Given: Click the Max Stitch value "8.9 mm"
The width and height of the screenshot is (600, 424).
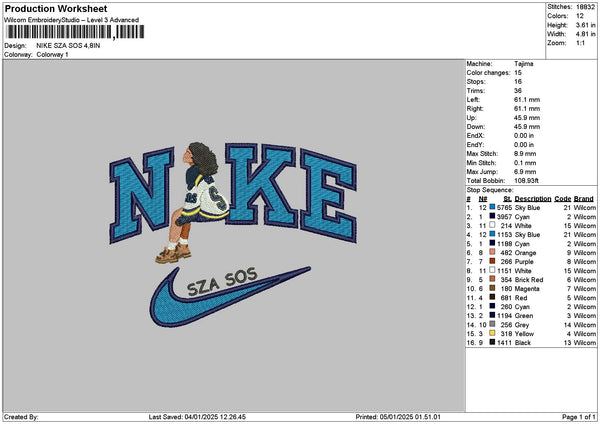Looking at the screenshot, I should [525, 153].
